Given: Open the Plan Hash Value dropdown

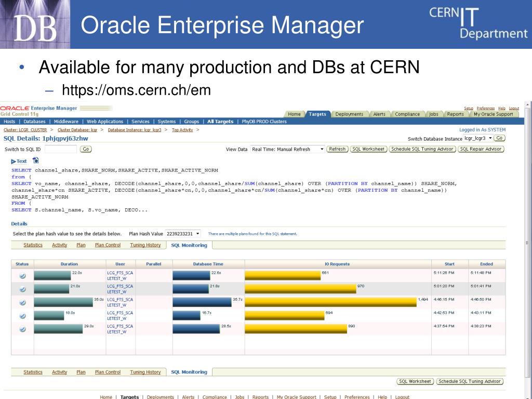Looking at the screenshot, I should (x=182, y=234).
